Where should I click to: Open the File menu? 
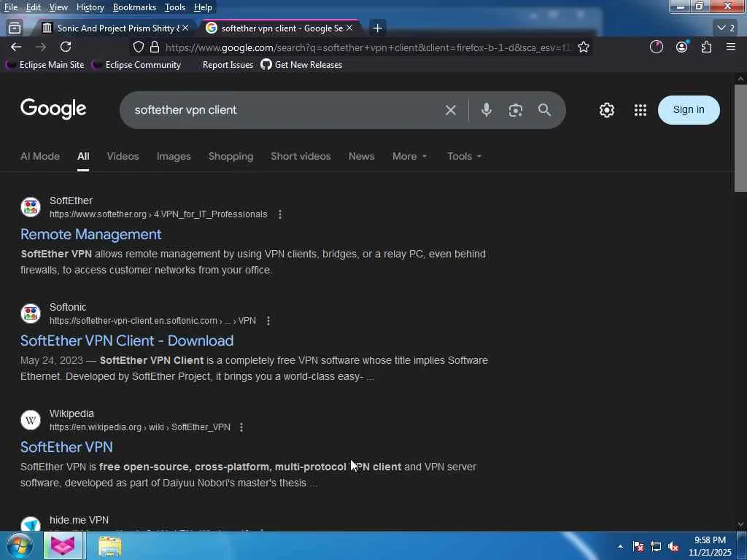point(11,7)
